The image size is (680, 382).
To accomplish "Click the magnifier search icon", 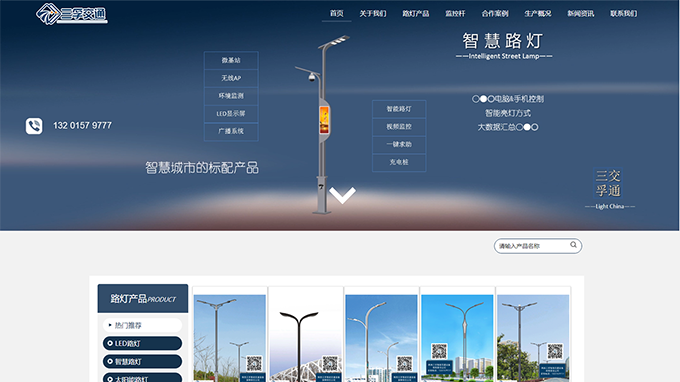I will click(x=573, y=245).
